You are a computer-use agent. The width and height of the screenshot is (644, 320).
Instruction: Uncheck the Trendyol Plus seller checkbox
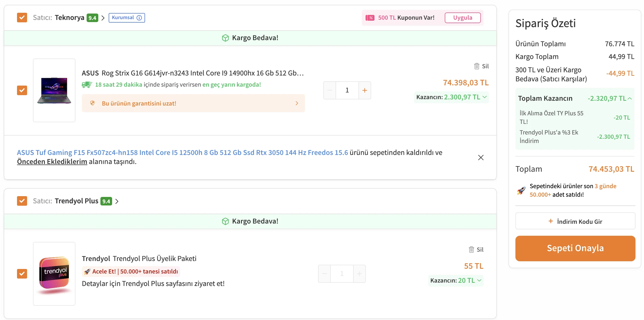pos(22,201)
